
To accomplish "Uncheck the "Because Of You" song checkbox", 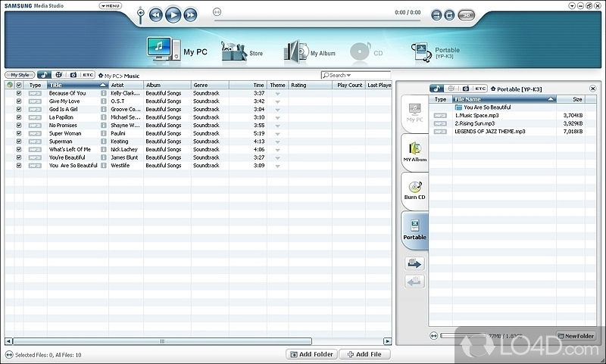I will pyautogui.click(x=19, y=93).
